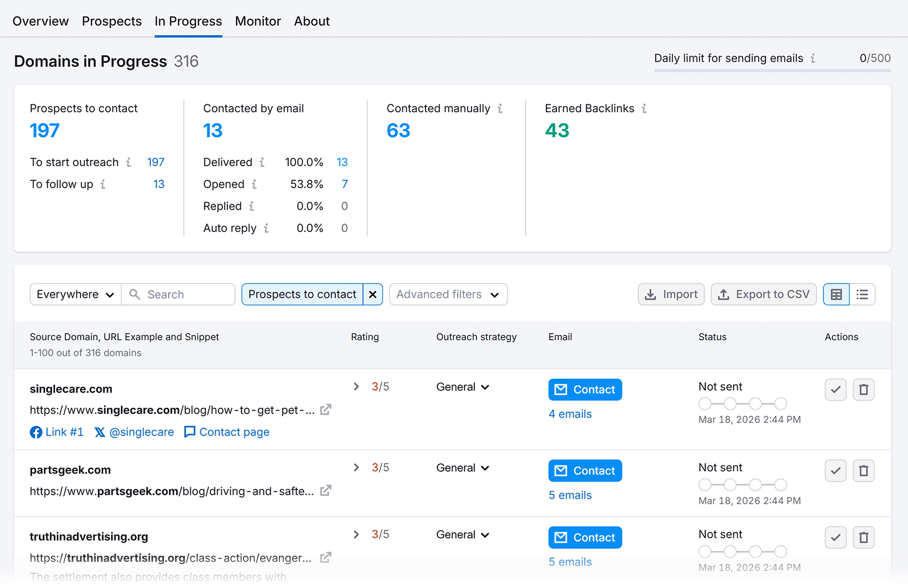Expand singlecare.com rating details
Viewport: 908px width, 588px height.
tap(356, 387)
